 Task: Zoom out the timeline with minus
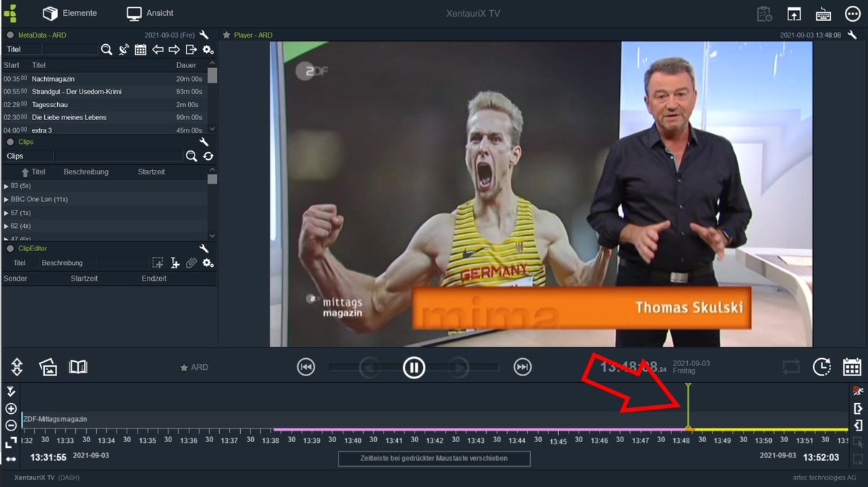click(11, 425)
